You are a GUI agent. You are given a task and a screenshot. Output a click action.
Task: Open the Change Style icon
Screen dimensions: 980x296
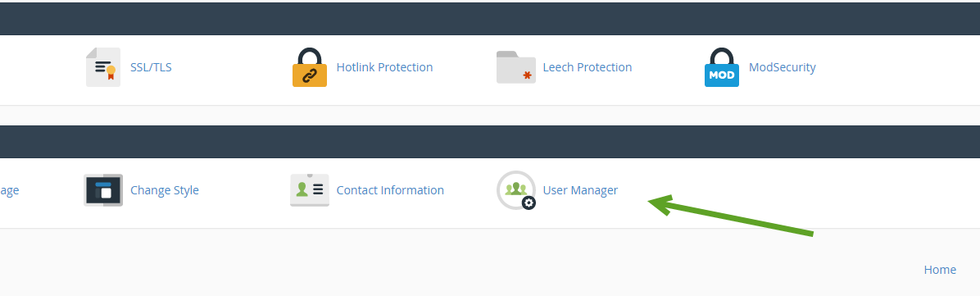(x=103, y=190)
